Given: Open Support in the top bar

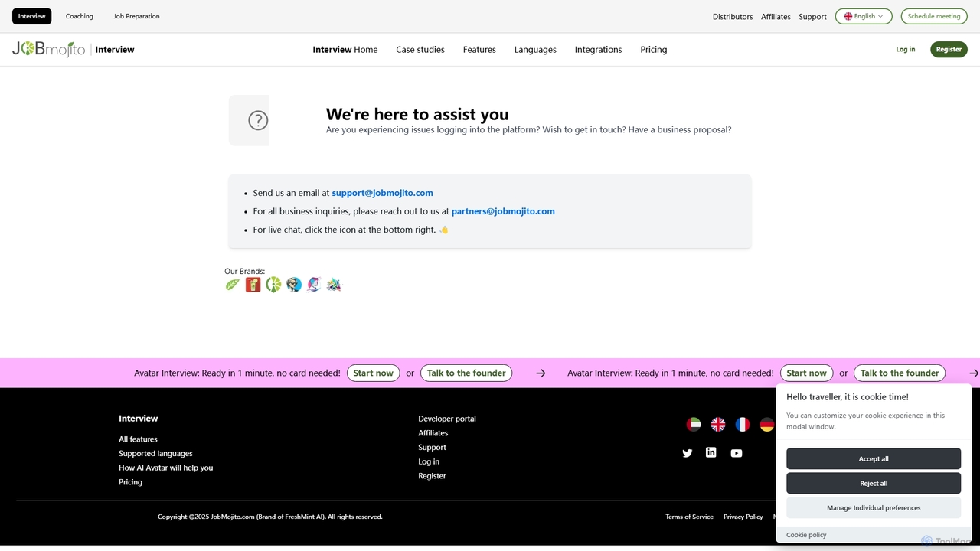Looking at the screenshot, I should coord(812,17).
